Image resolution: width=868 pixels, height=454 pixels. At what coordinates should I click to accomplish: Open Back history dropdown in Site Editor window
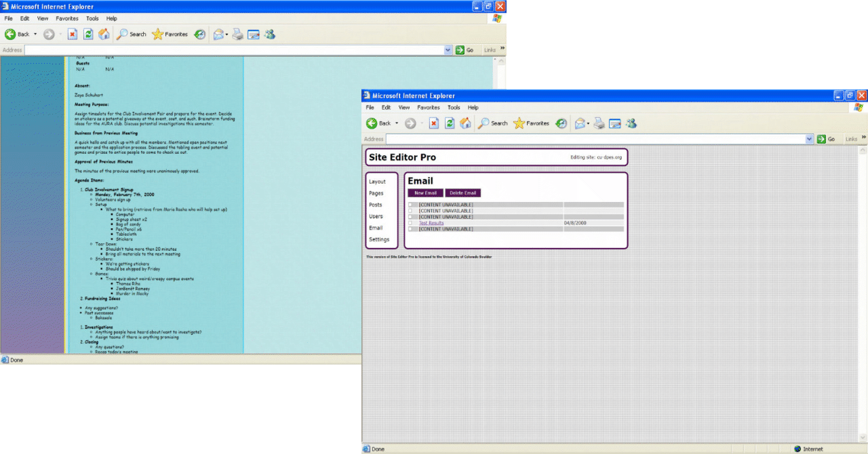(x=397, y=123)
